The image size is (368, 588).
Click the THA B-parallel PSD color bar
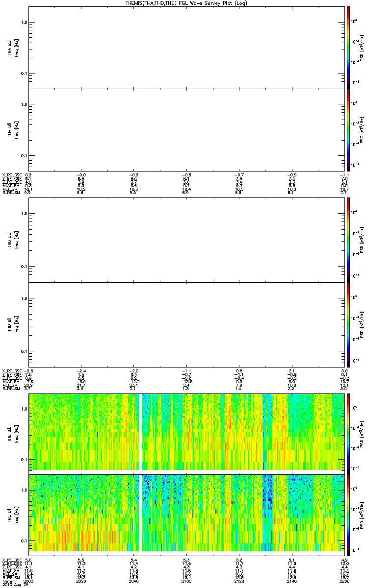(348, 130)
